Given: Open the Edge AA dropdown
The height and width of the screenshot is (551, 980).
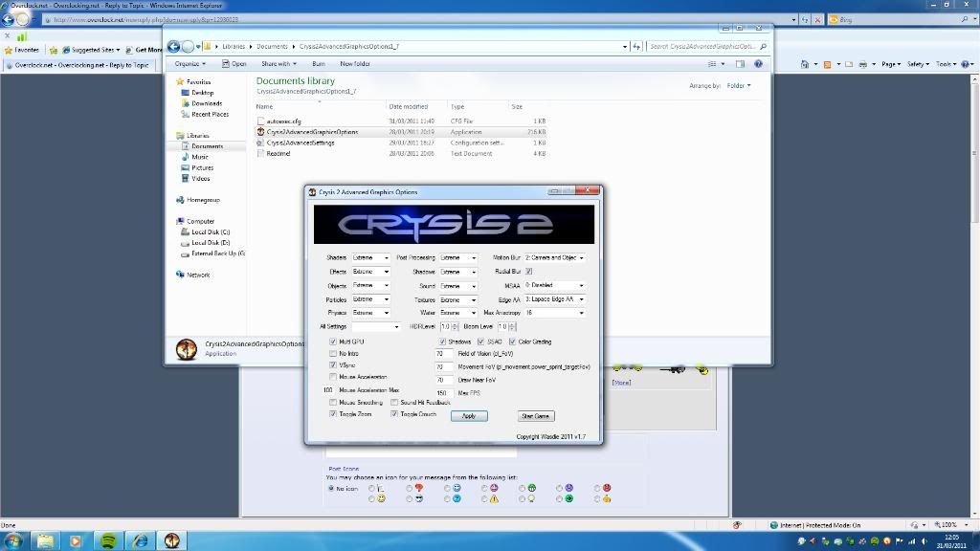Looking at the screenshot, I should pyautogui.click(x=554, y=299).
